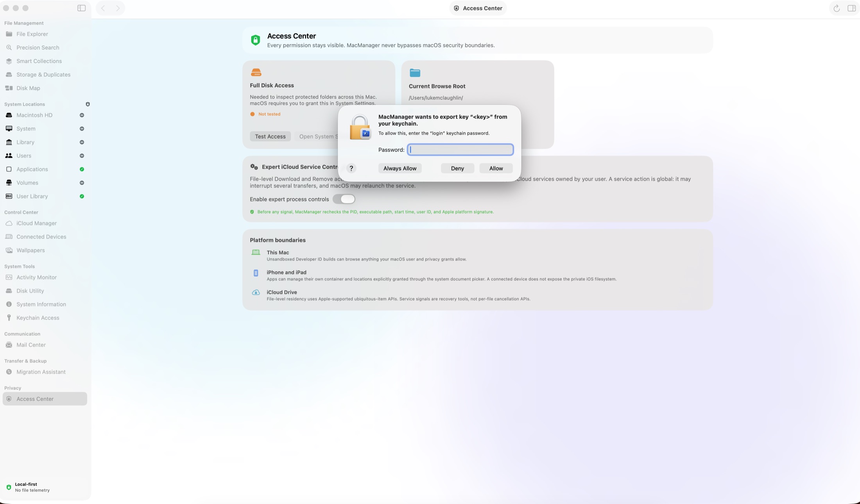Viewport: 860px width, 504px height.
Task: Click the "Expert iCloud Service" section heading
Action: pos(300,167)
